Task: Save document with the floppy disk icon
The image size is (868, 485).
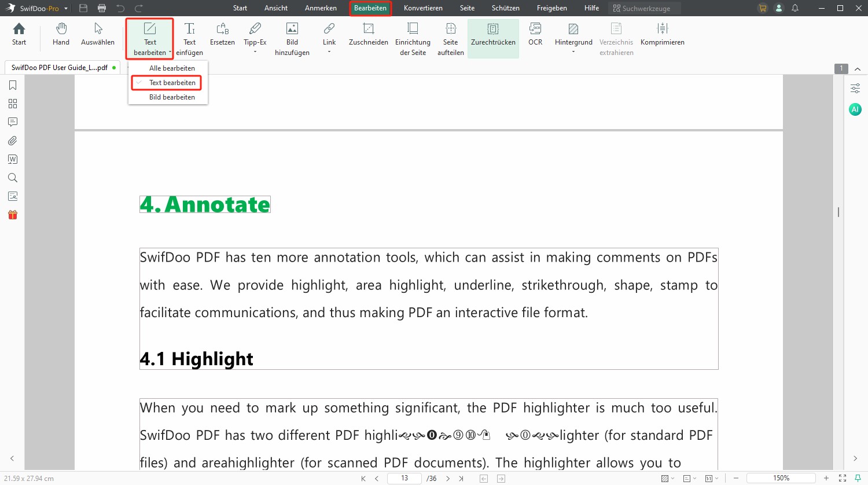Action: (x=83, y=8)
